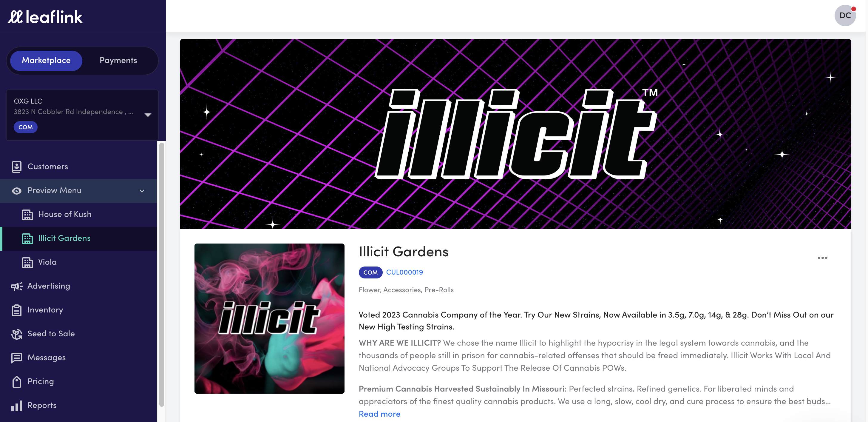Click the Seed to Sale icon
The image size is (868, 422).
[17, 333]
